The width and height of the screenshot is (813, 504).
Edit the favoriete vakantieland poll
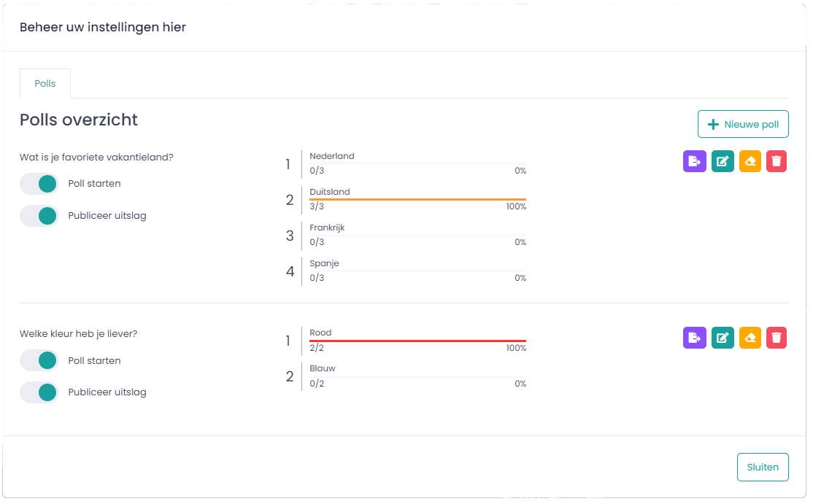coord(723,161)
